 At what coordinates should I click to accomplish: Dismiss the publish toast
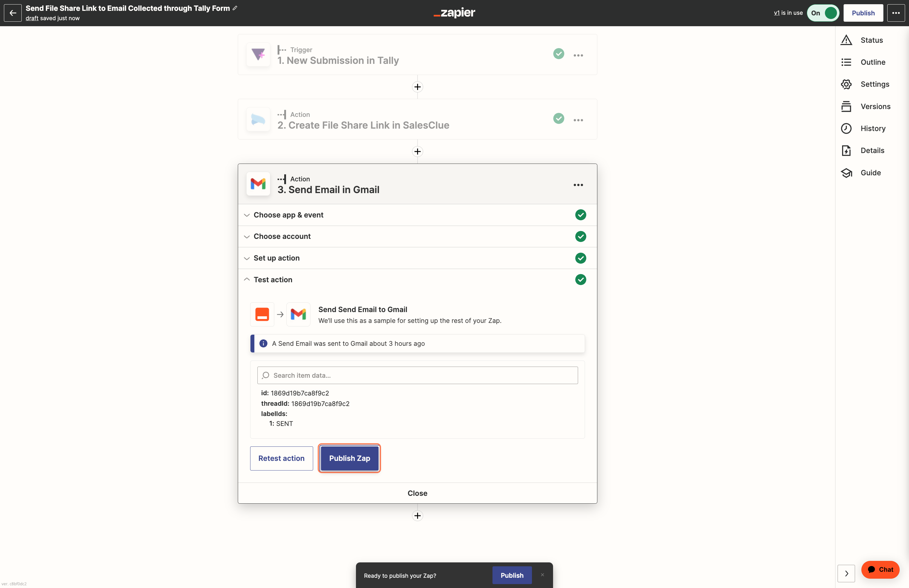click(x=542, y=575)
